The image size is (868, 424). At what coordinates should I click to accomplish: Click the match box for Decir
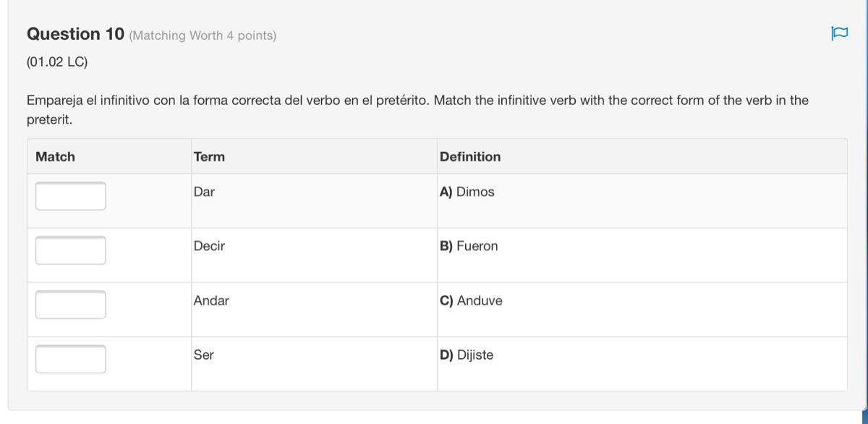(x=71, y=250)
